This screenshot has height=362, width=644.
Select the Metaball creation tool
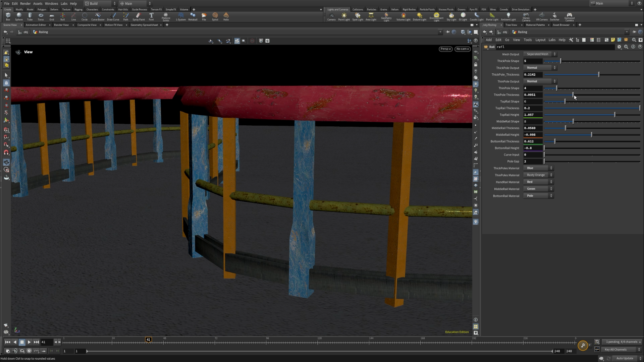193,16
